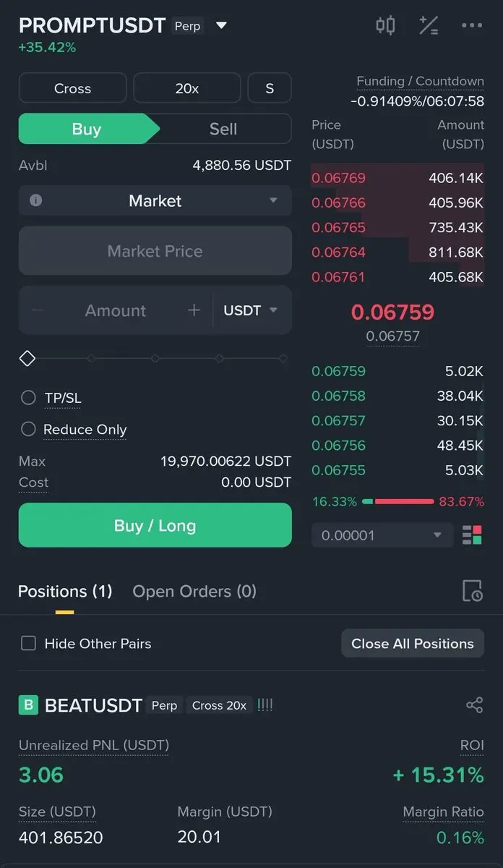Open the USDT unit dropdown
503x868 pixels.
[x=251, y=310]
